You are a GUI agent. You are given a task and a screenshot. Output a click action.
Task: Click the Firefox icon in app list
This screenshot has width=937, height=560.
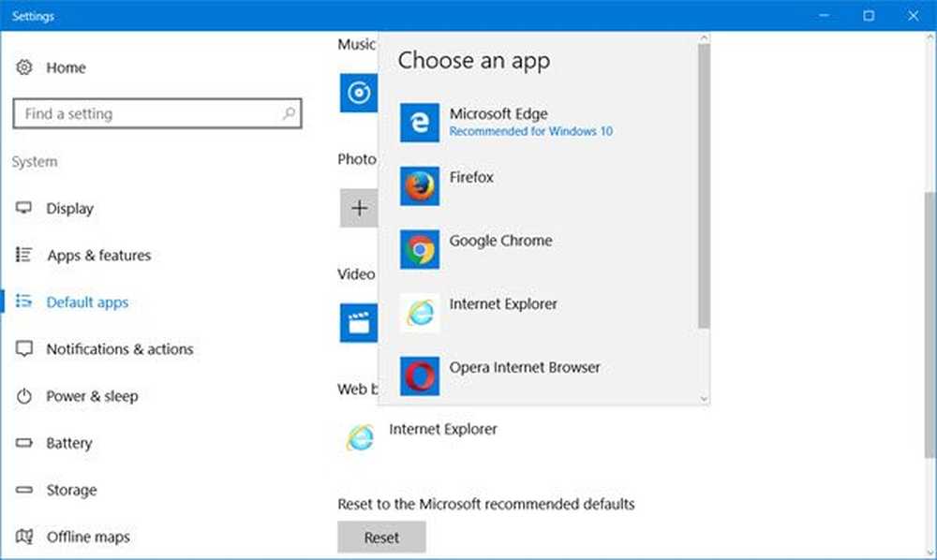[x=420, y=185]
